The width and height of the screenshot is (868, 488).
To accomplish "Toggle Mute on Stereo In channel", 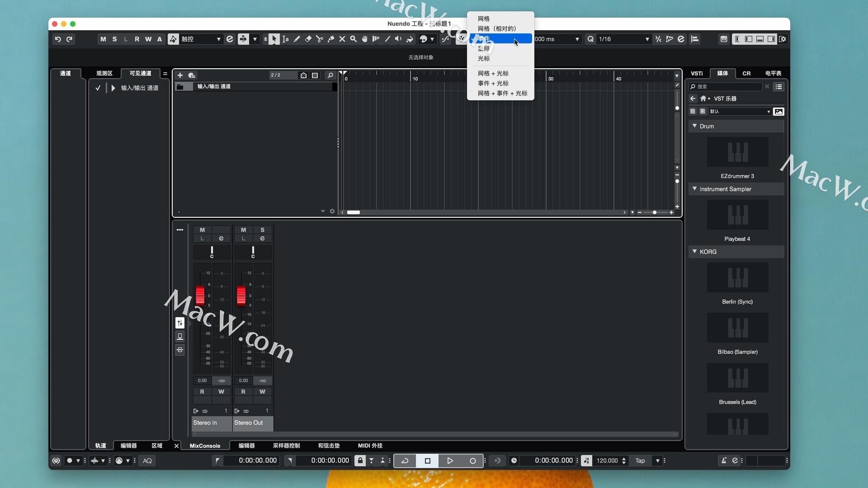I will click(x=202, y=230).
